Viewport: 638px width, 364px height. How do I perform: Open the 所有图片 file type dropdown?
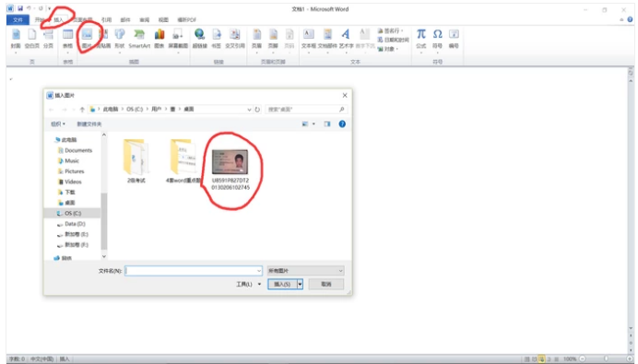pyautogui.click(x=305, y=270)
